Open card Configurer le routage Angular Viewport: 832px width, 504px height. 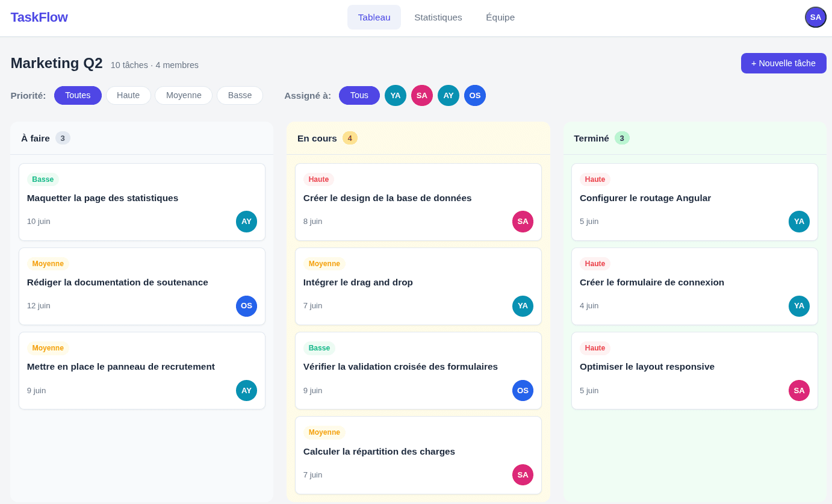point(695,202)
